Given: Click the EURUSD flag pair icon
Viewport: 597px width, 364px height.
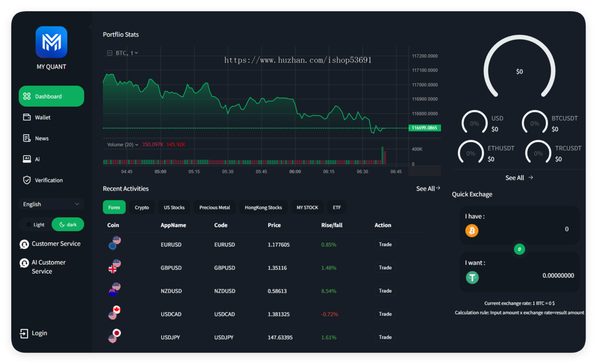Looking at the screenshot, I should [115, 243].
